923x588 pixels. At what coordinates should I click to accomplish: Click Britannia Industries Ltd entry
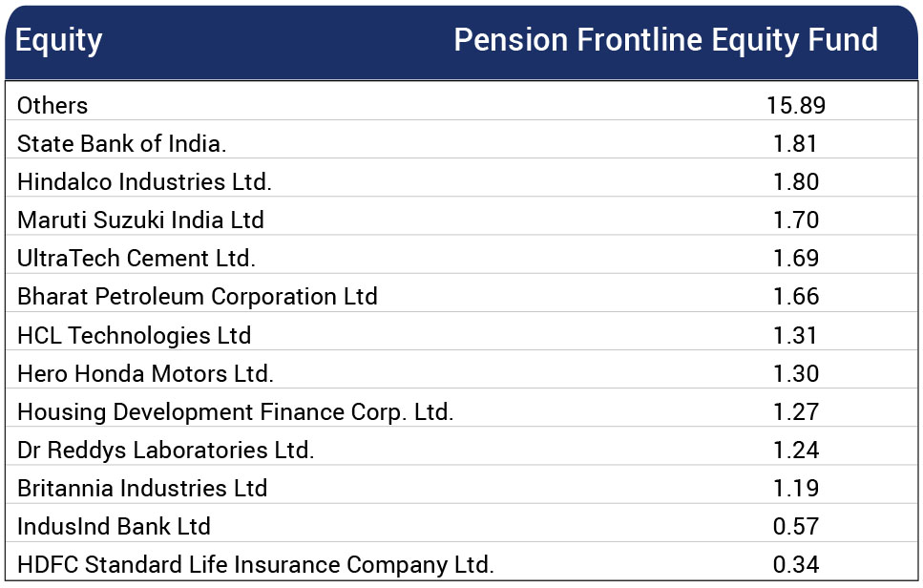[142, 488]
